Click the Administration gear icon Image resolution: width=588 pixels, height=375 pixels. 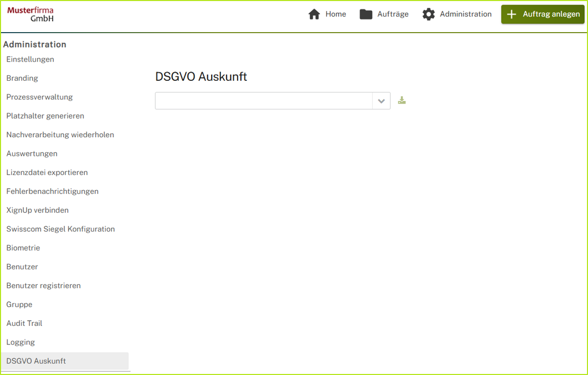coord(429,14)
